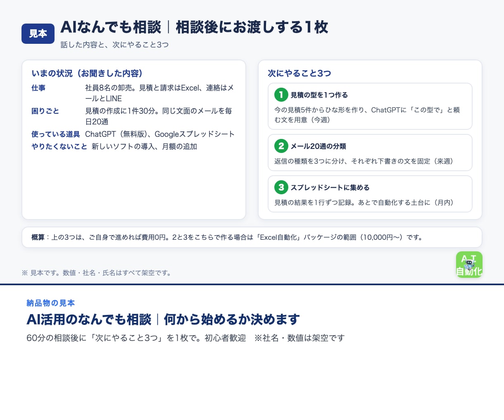Click the card title スプレッドシートに集める

click(330, 188)
